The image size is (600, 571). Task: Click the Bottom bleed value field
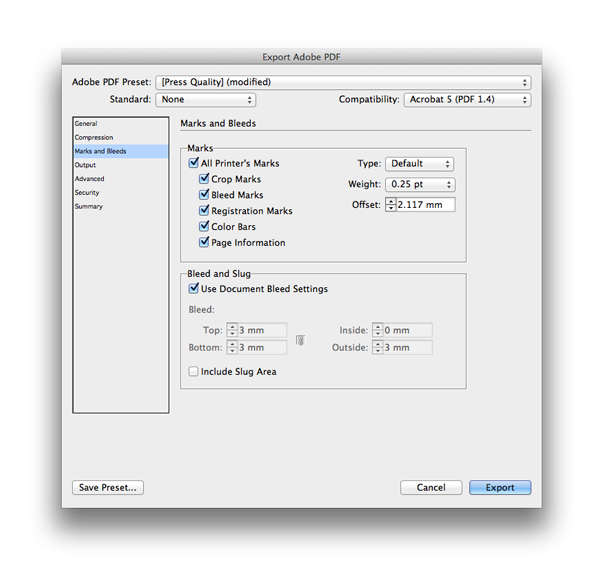coord(262,347)
